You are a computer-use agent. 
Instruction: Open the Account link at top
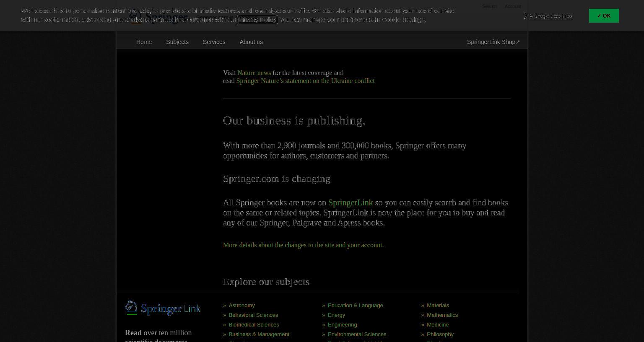click(x=513, y=6)
